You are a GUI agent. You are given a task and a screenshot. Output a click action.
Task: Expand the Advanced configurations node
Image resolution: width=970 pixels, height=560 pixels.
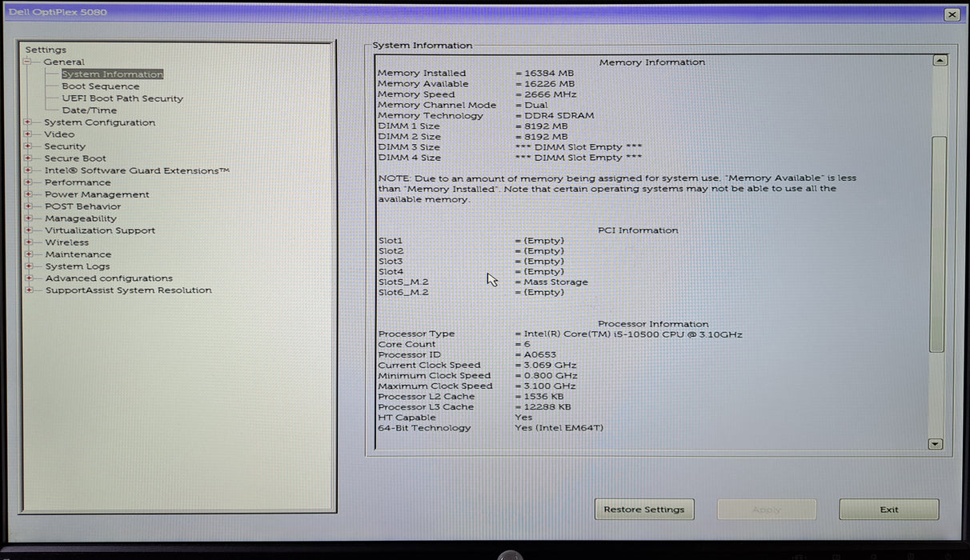[28, 278]
